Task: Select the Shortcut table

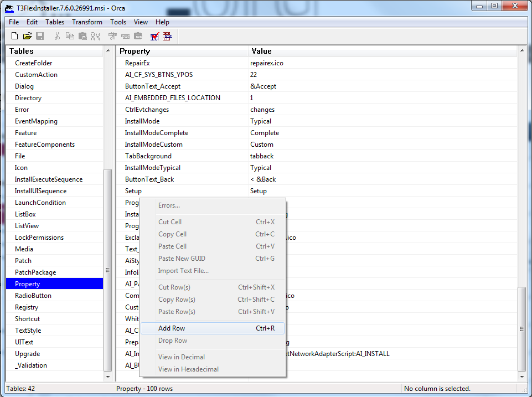Action: (28, 319)
